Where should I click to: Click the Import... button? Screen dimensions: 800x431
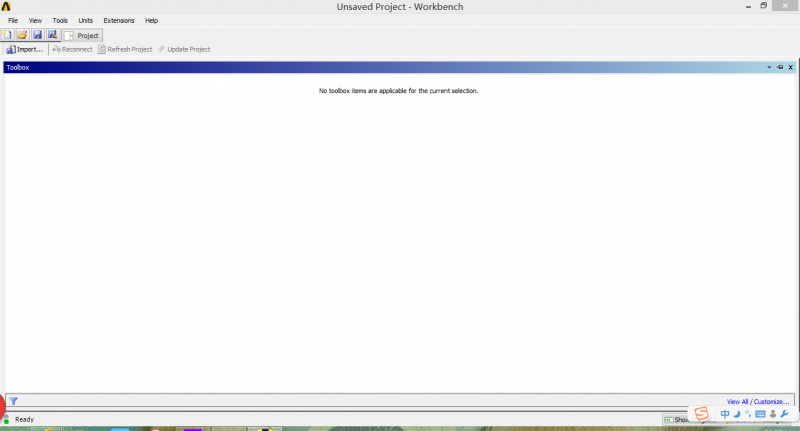(24, 49)
